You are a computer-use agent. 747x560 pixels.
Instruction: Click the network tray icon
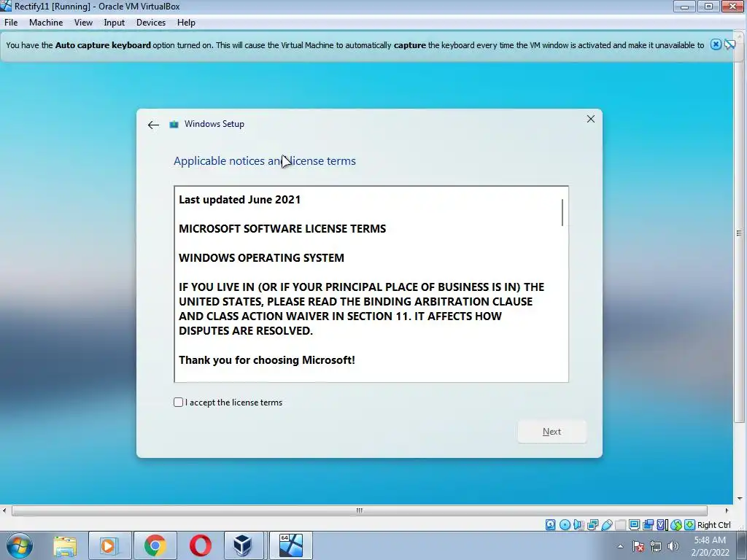tap(656, 546)
